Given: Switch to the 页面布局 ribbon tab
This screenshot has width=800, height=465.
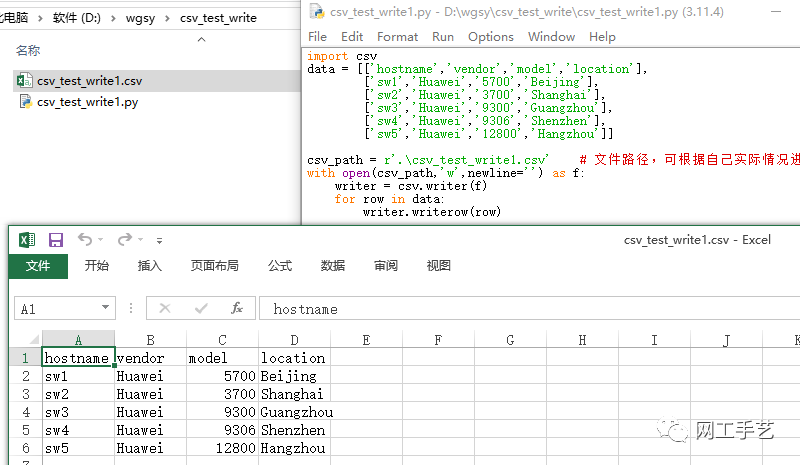Looking at the screenshot, I should pyautogui.click(x=215, y=266).
